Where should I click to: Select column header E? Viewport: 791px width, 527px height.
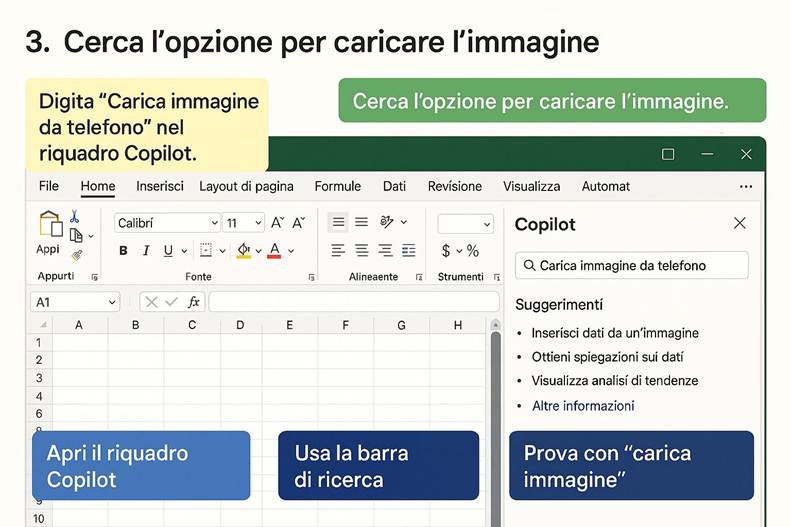290,325
